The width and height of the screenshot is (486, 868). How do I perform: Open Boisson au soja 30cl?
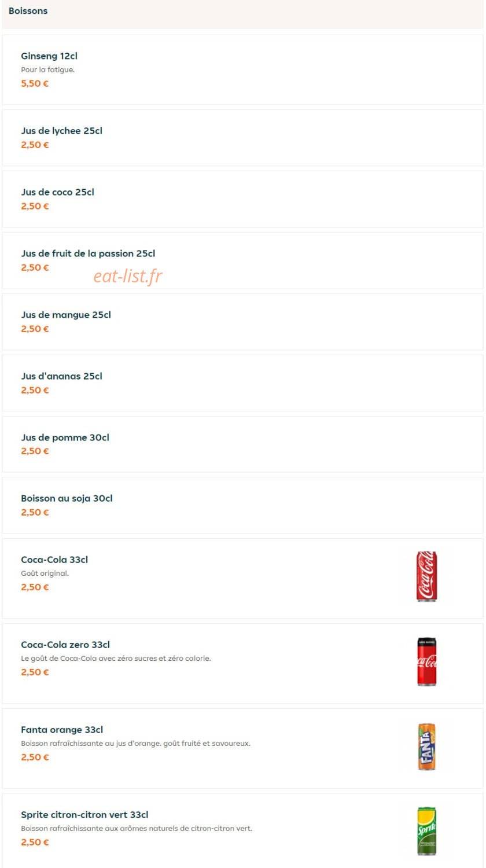242,505
